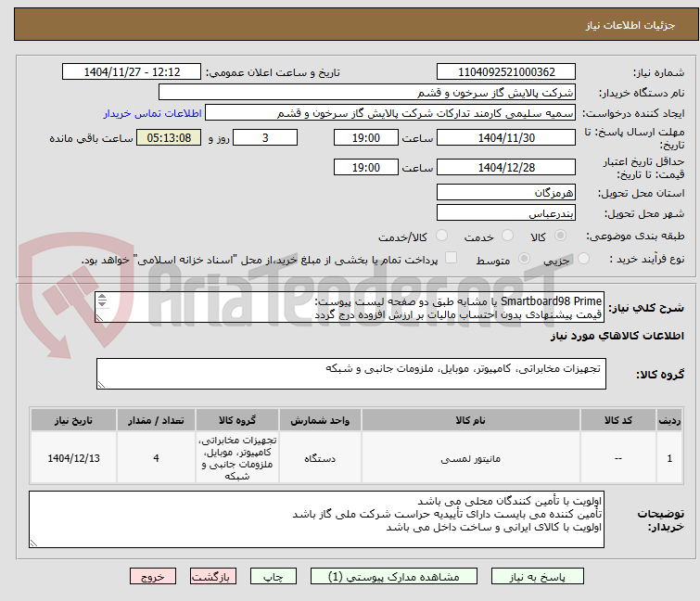Image resolution: width=700 pixels, height=601 pixels.
Task: Click the goods group text area
Action: [350, 374]
